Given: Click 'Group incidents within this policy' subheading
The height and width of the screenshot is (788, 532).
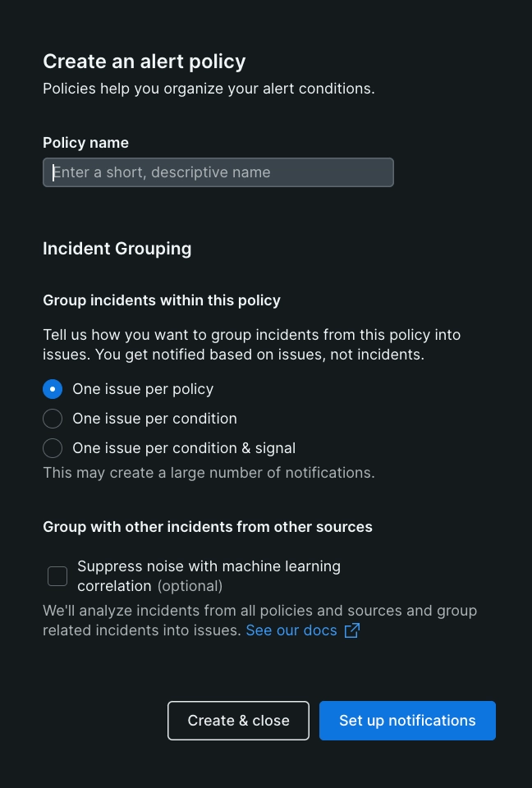Looking at the screenshot, I should tap(162, 300).
